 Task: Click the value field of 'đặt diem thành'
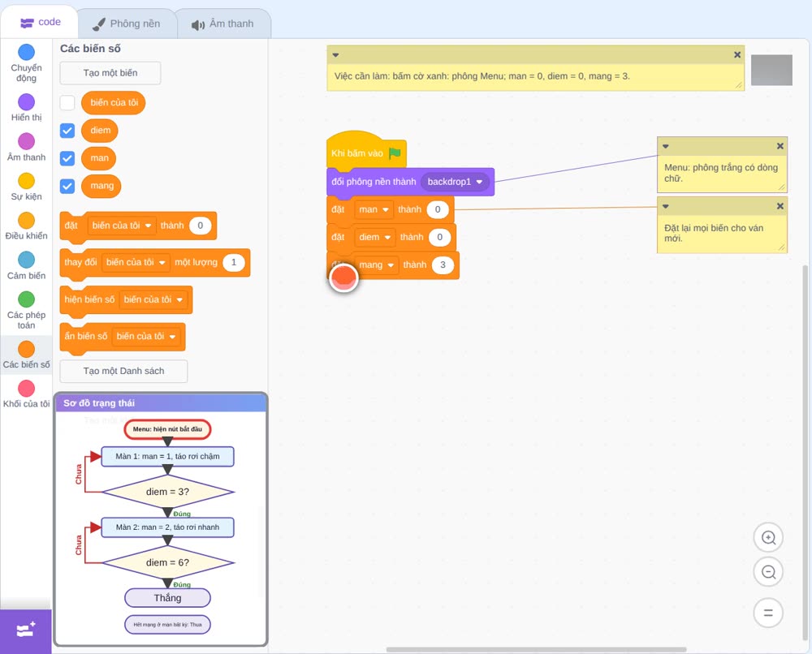point(439,237)
